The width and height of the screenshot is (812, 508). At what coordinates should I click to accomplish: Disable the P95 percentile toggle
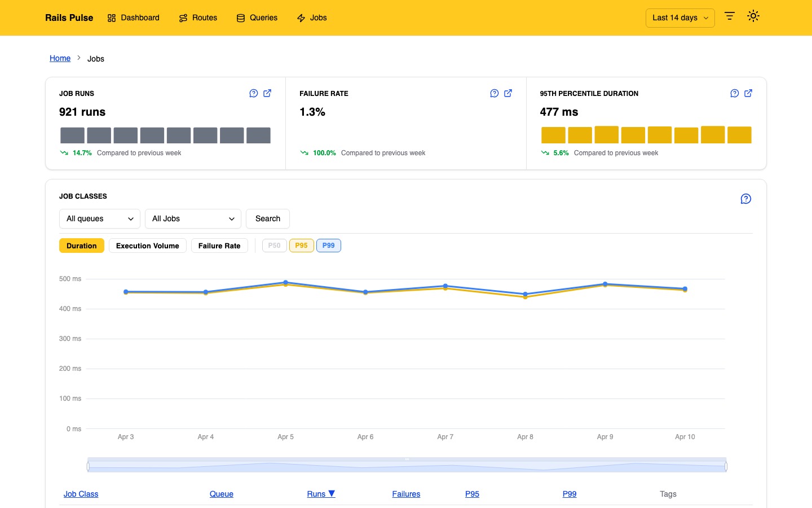pyautogui.click(x=301, y=246)
